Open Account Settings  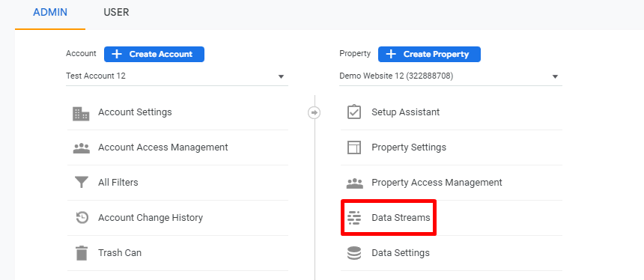pos(177,112)
